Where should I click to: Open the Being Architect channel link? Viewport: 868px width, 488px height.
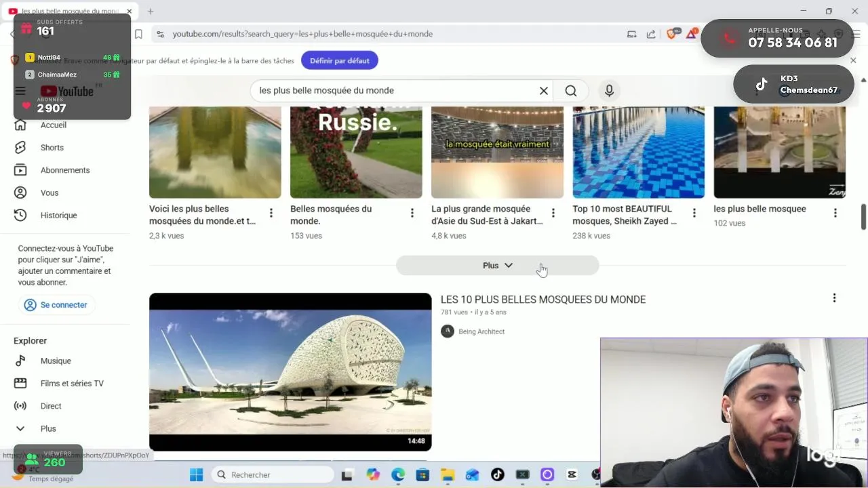tap(481, 331)
